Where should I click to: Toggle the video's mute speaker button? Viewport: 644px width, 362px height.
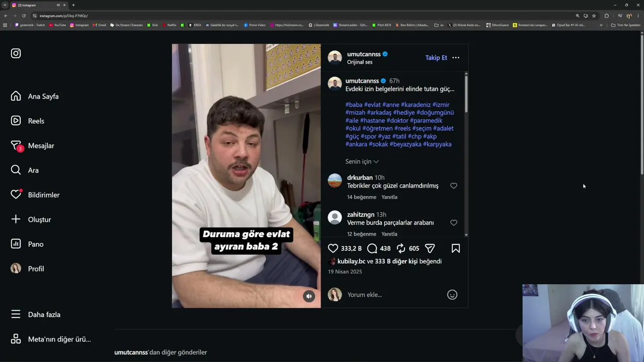click(x=309, y=296)
